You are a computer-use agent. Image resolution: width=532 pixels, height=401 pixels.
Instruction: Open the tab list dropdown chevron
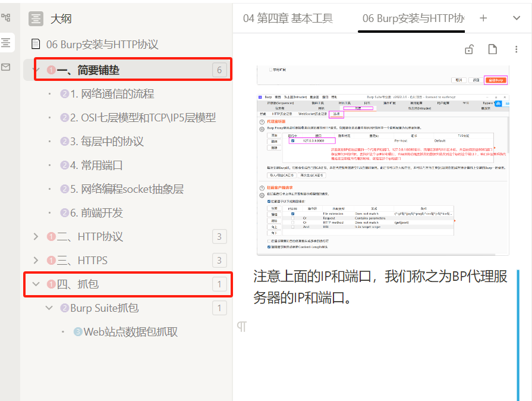pos(517,18)
